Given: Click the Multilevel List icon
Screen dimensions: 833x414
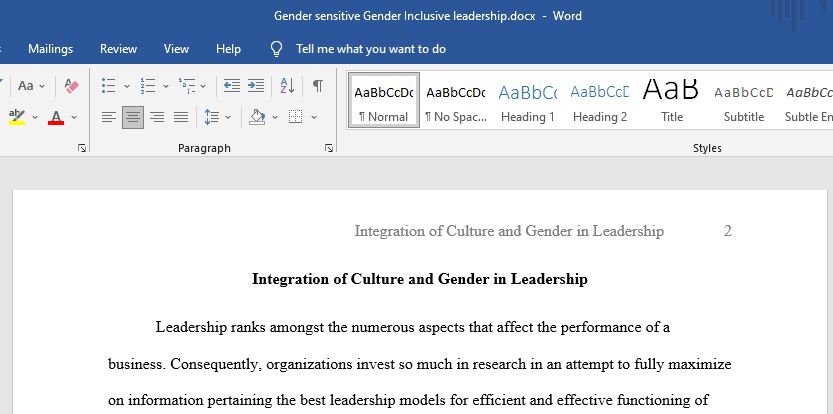Looking at the screenshot, I should point(186,86).
